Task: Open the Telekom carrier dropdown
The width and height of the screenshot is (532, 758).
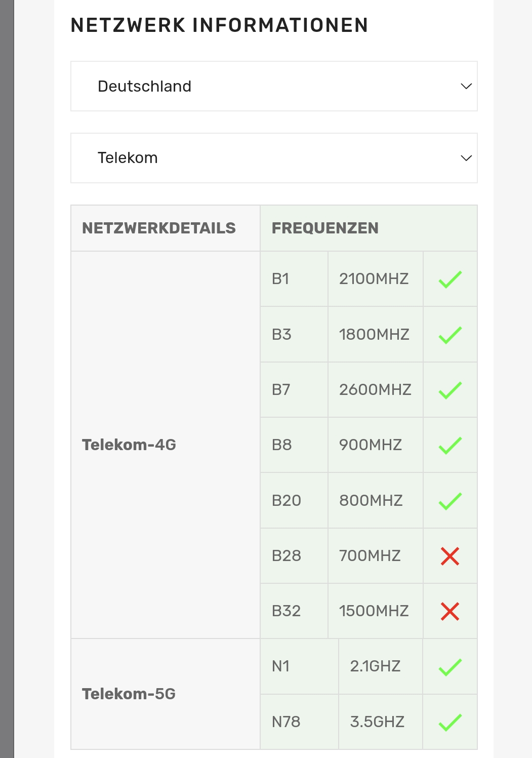Action: coord(274,158)
